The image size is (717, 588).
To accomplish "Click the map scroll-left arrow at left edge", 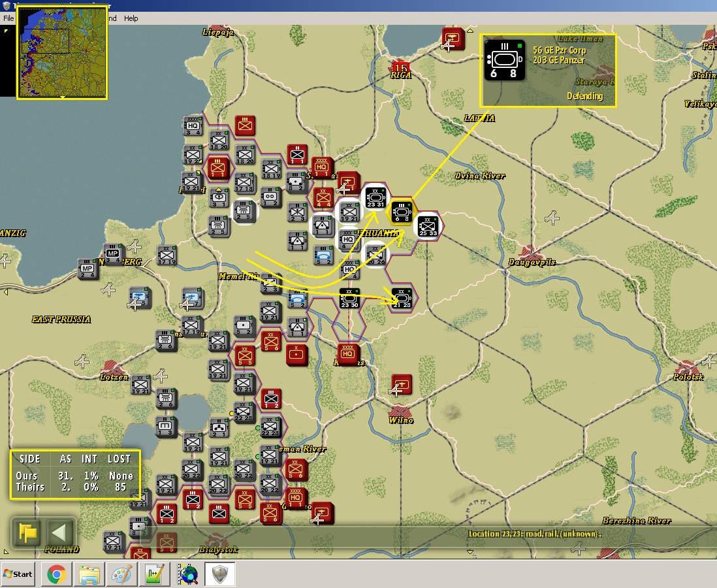I will [x=5, y=292].
